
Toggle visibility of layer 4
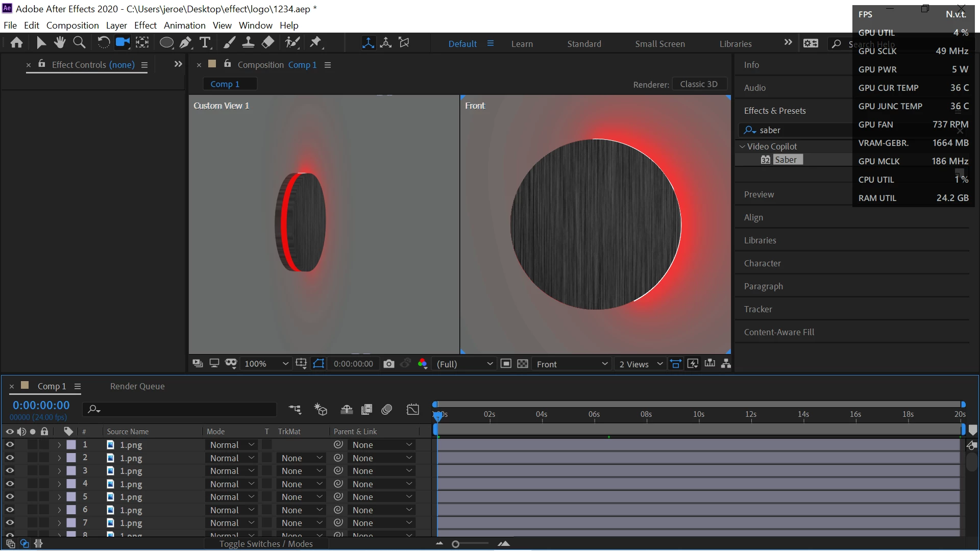click(x=10, y=484)
